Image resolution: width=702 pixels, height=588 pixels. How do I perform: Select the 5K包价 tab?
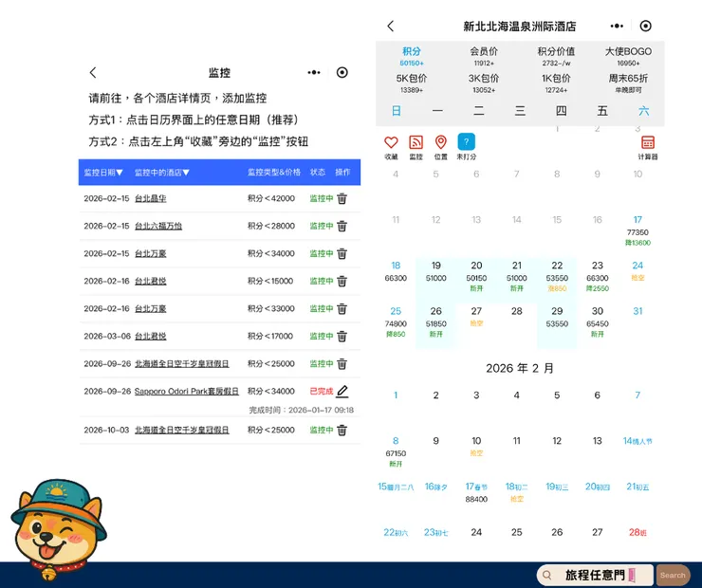[x=412, y=83]
